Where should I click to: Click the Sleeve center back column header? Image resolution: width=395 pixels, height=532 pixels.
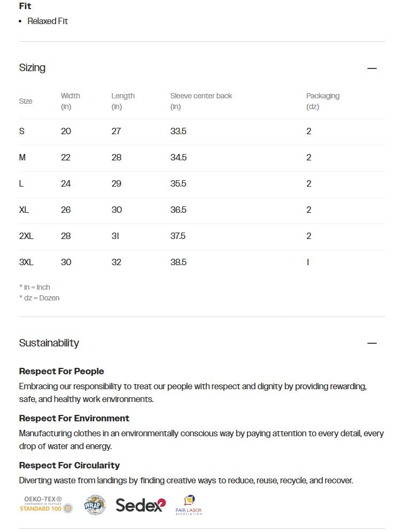tap(201, 96)
